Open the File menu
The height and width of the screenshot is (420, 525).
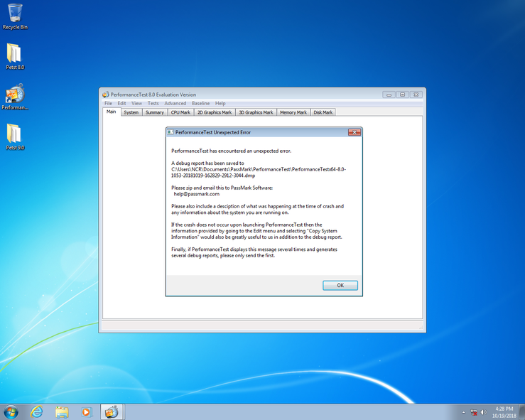(108, 103)
